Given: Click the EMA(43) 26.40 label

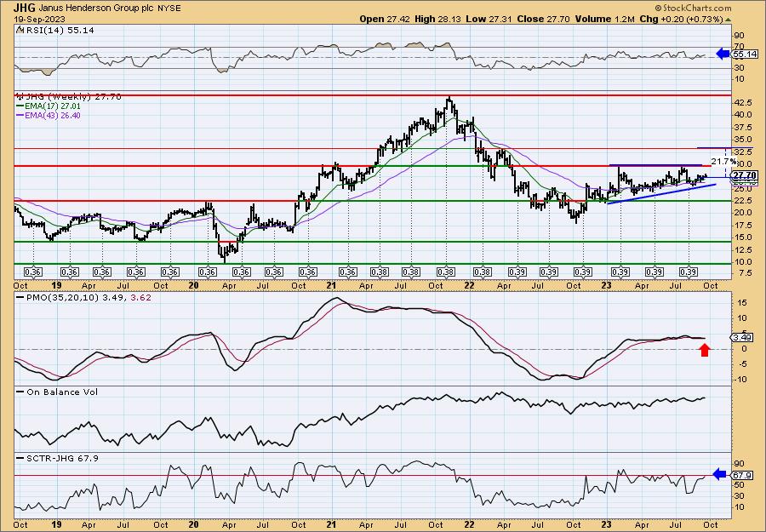Looking at the screenshot, I should tap(53, 116).
